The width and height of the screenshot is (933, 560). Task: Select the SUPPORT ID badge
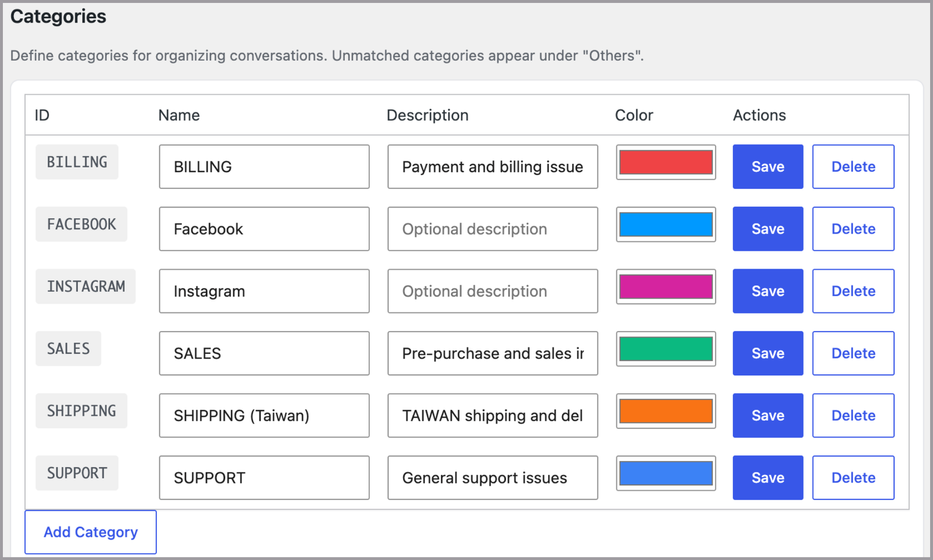(x=77, y=473)
